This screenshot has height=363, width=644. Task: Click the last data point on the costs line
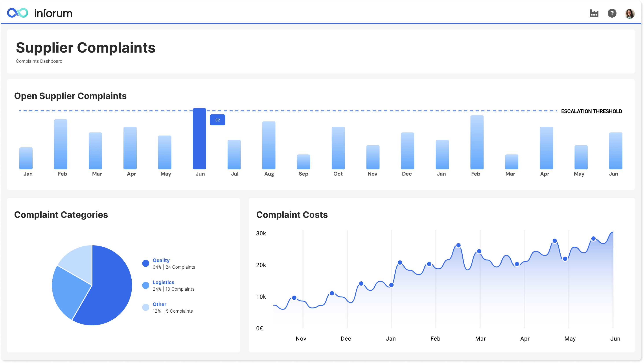point(593,238)
